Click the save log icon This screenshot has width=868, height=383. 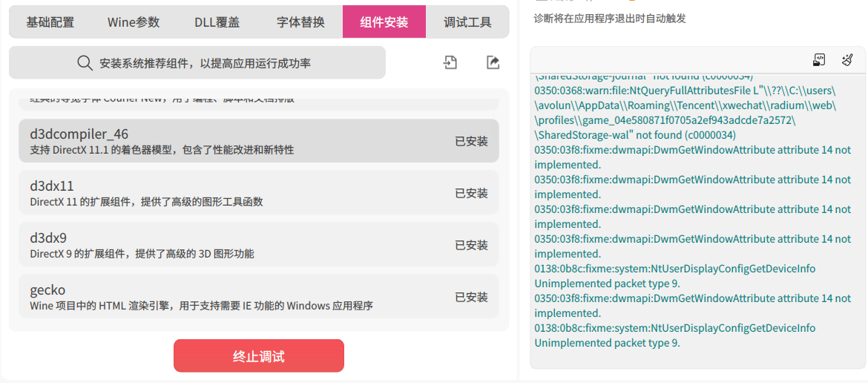(x=819, y=60)
